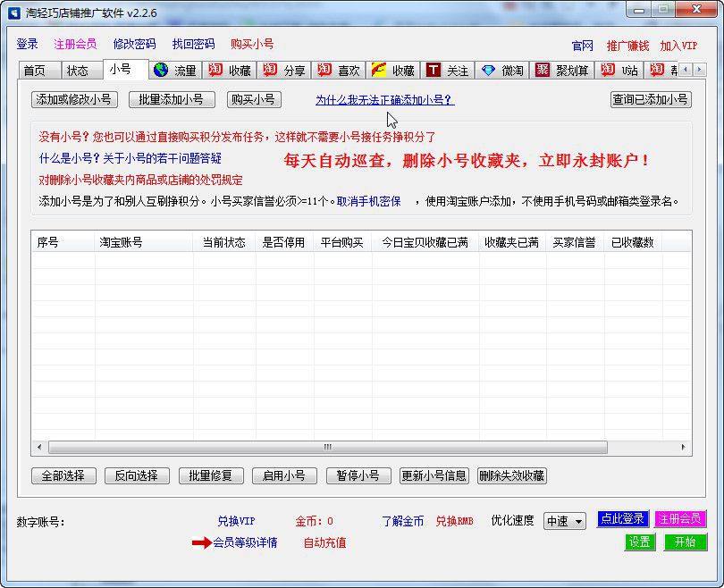Click right arrow to reveal hidden tabs
724x588 pixels.
coord(700,69)
